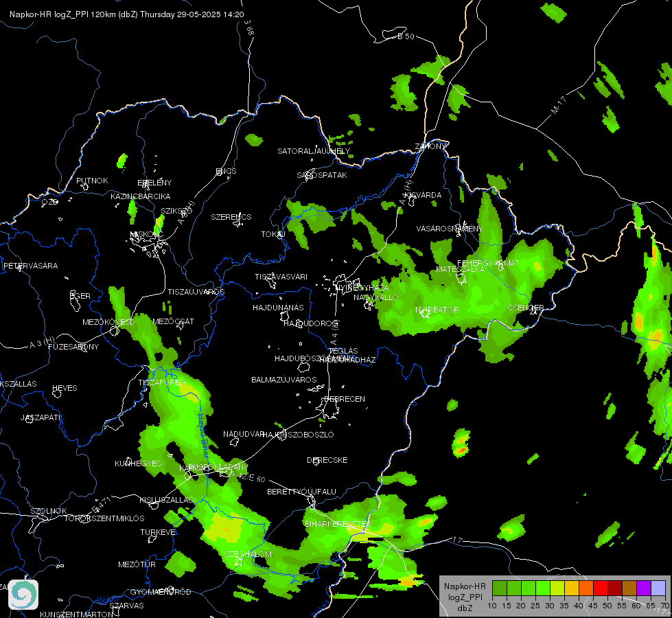Pick the lime 30–35 dbZ legend swatch
Image resolution: width=672 pixels, height=618 pixels.
[557, 588]
